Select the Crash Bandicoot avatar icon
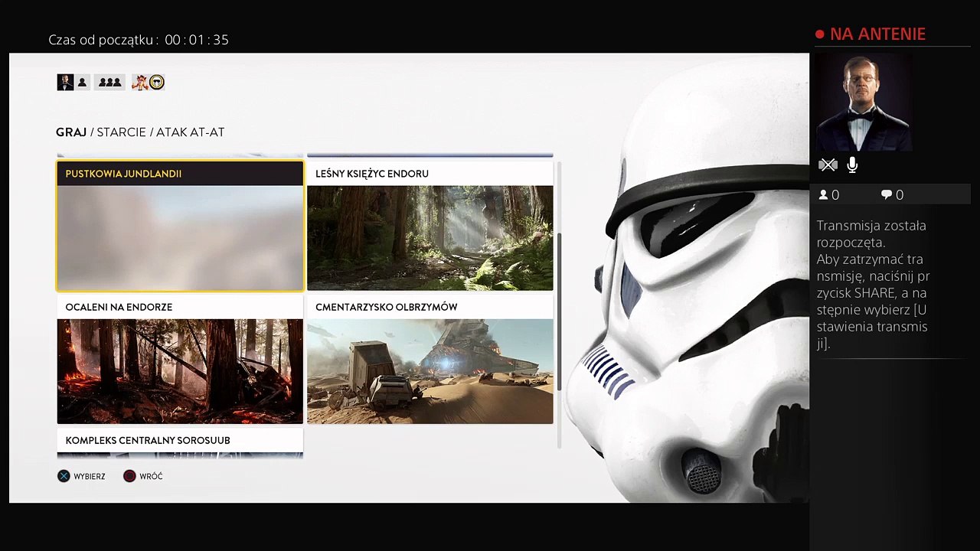980x551 pixels. pyautogui.click(x=139, y=82)
